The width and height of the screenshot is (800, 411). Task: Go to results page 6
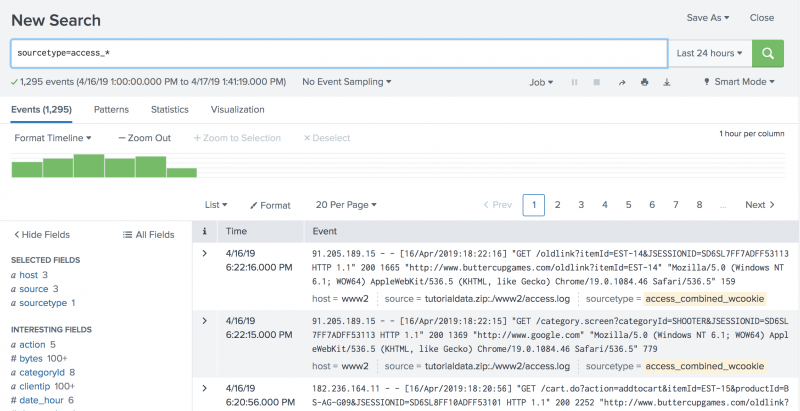coord(652,205)
